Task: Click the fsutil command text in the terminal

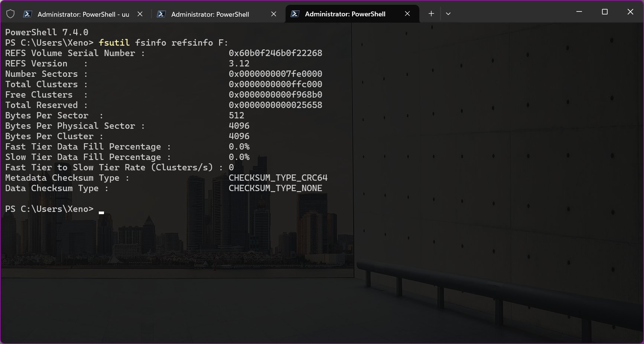Action: [114, 43]
